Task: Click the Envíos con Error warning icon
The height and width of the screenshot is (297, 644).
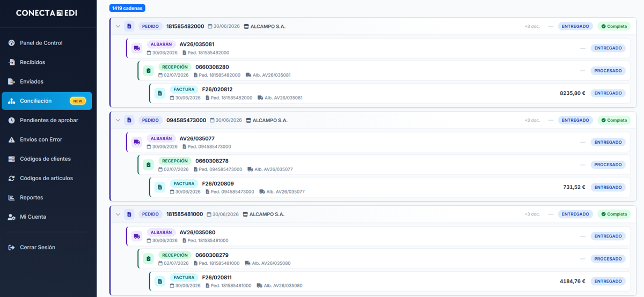Action: (11, 139)
